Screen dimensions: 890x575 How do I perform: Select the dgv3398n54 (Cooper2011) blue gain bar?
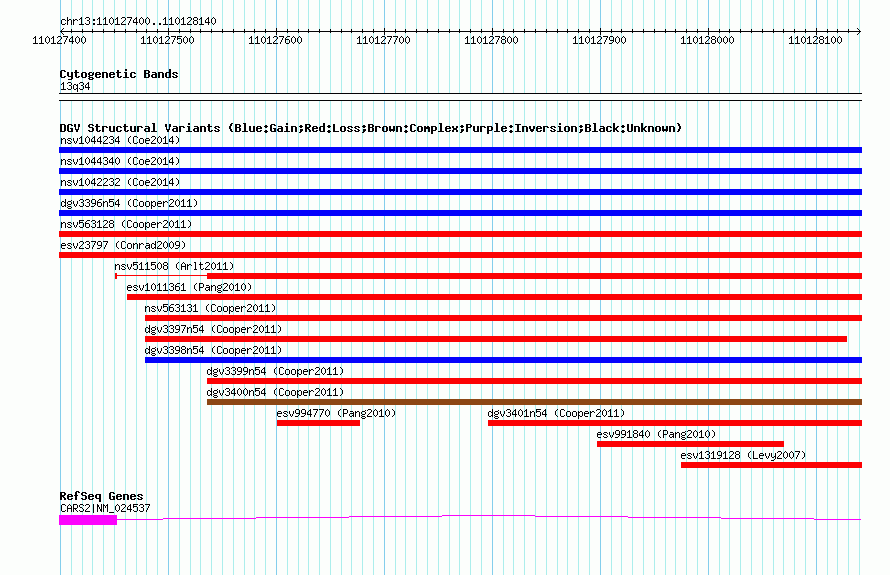coord(503,360)
